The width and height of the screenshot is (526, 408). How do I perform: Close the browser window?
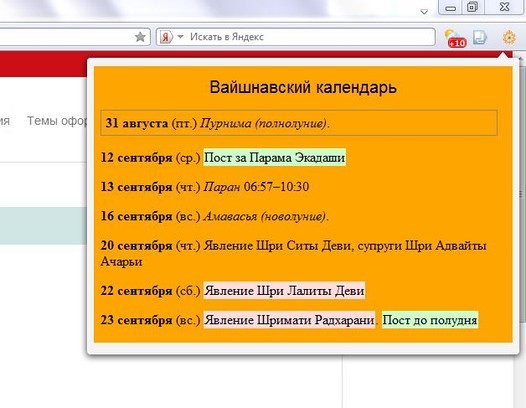(x=505, y=7)
